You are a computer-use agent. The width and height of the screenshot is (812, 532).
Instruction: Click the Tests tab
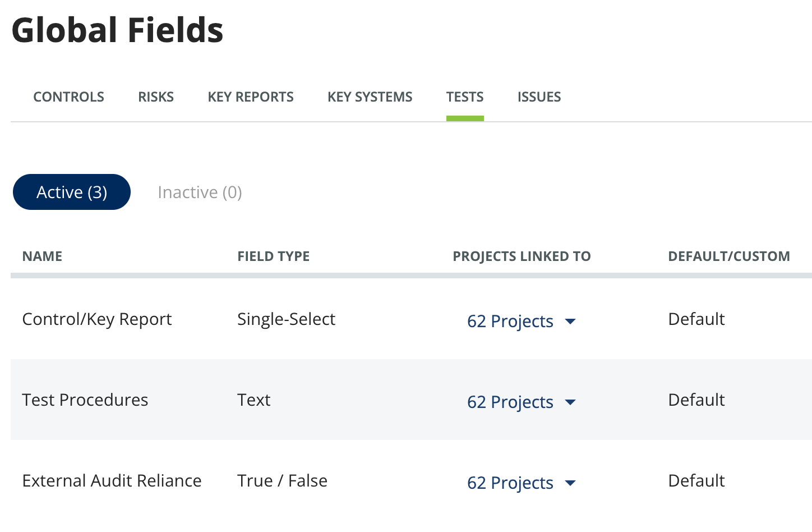(x=465, y=97)
